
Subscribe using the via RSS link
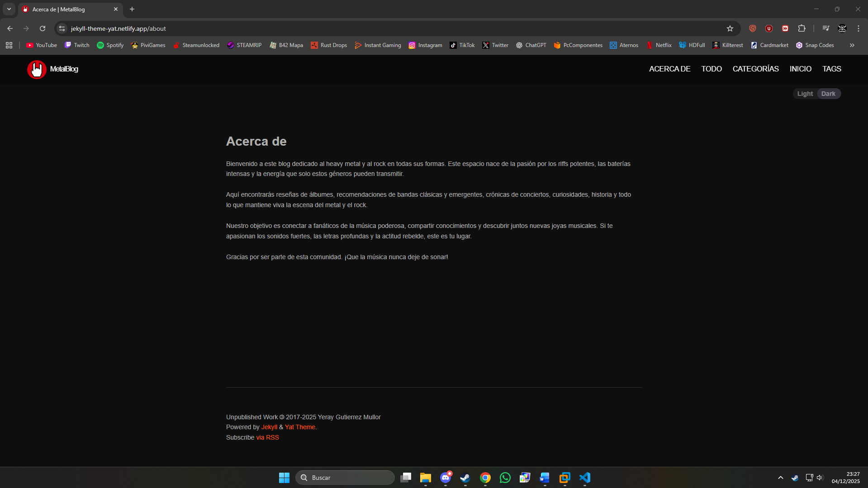pos(267,437)
